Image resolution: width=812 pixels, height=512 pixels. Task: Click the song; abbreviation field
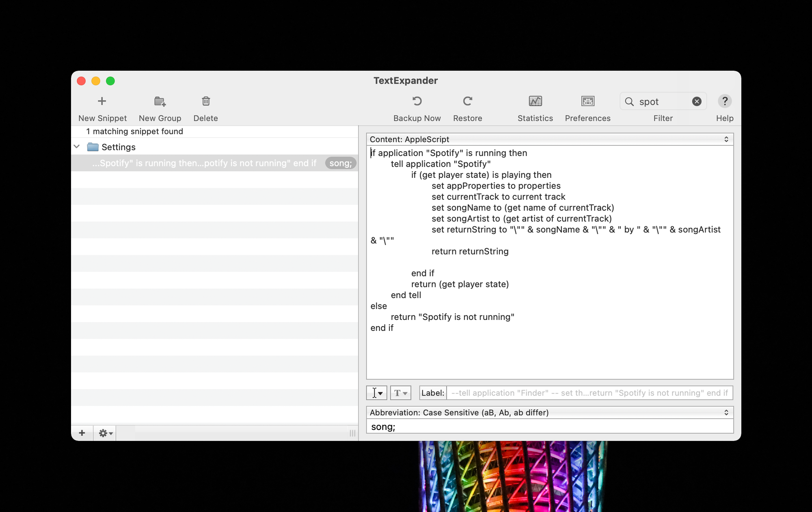click(x=550, y=427)
